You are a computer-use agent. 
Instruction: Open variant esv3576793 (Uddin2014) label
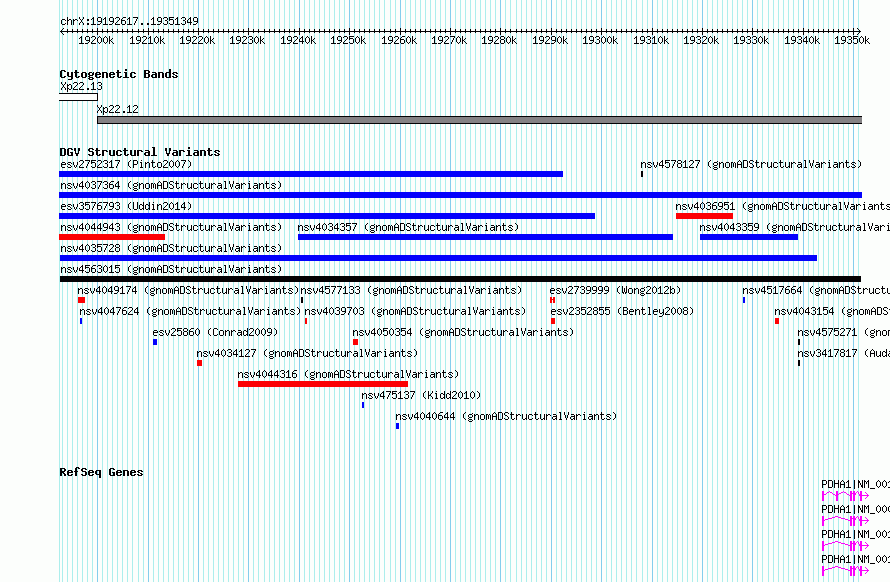[126, 206]
